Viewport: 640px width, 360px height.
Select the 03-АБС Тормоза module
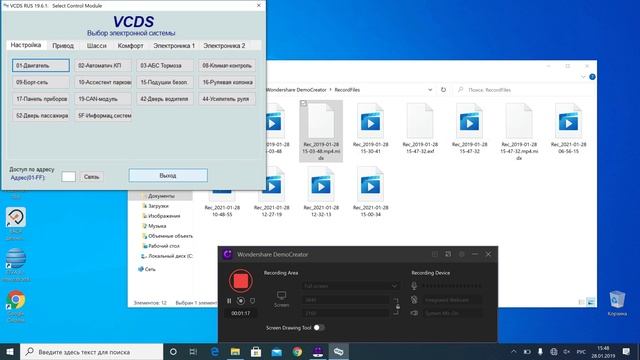point(165,65)
